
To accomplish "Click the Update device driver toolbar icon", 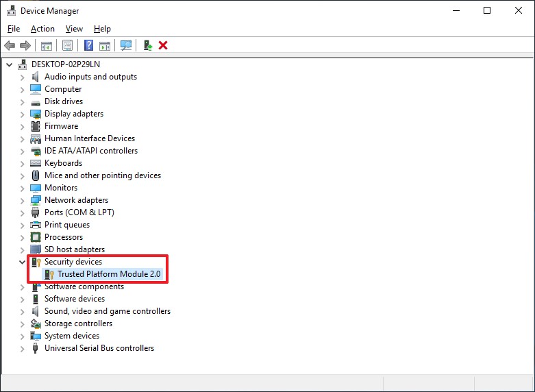I will coord(147,45).
